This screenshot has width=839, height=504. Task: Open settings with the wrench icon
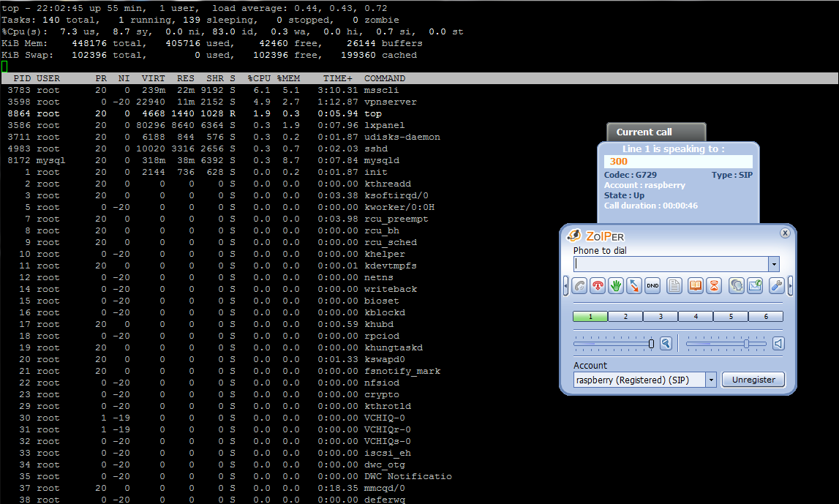[x=776, y=286]
